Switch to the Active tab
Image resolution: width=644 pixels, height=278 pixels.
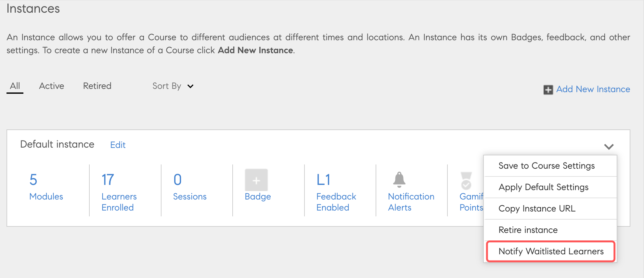coord(51,86)
